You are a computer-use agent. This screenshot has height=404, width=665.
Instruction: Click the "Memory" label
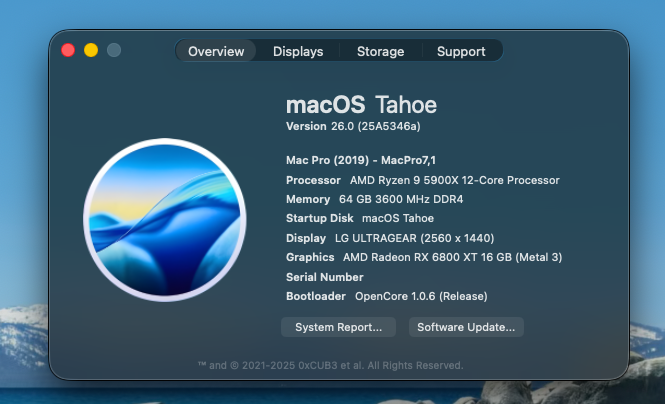pyautogui.click(x=308, y=199)
